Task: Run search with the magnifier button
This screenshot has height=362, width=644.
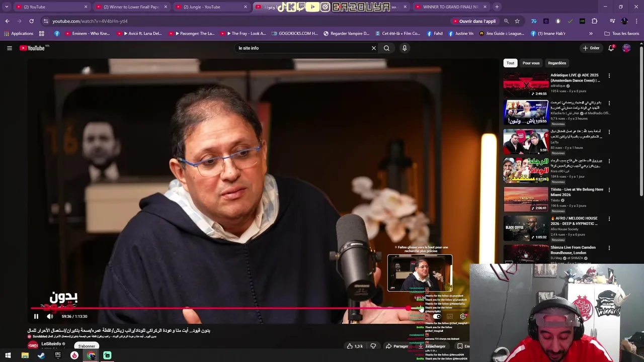Action: 386,48
